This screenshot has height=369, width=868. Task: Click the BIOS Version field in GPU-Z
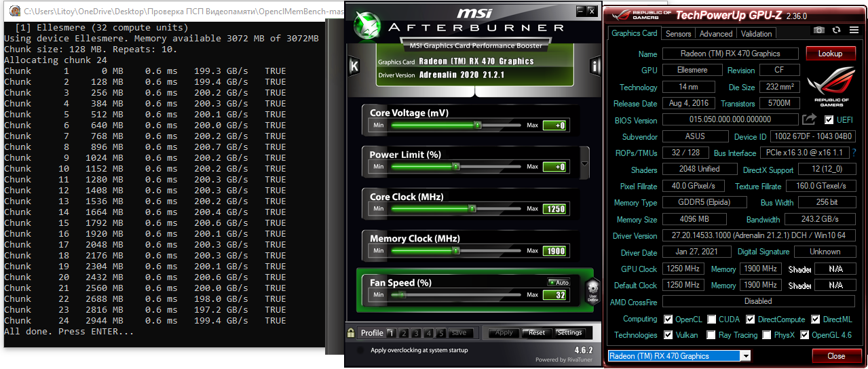(730, 120)
